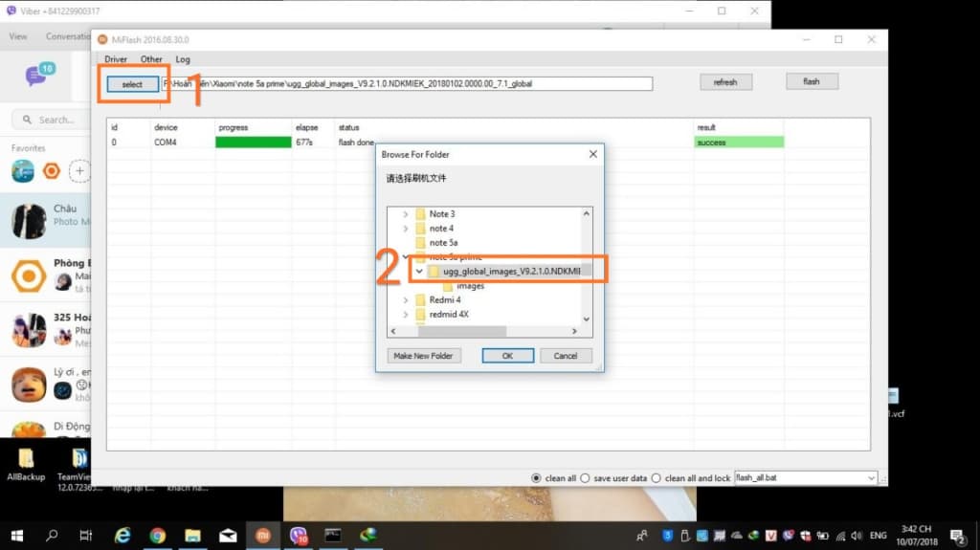Open Google Chrome from the taskbar
The height and width of the screenshot is (550, 980).
[x=158, y=536]
